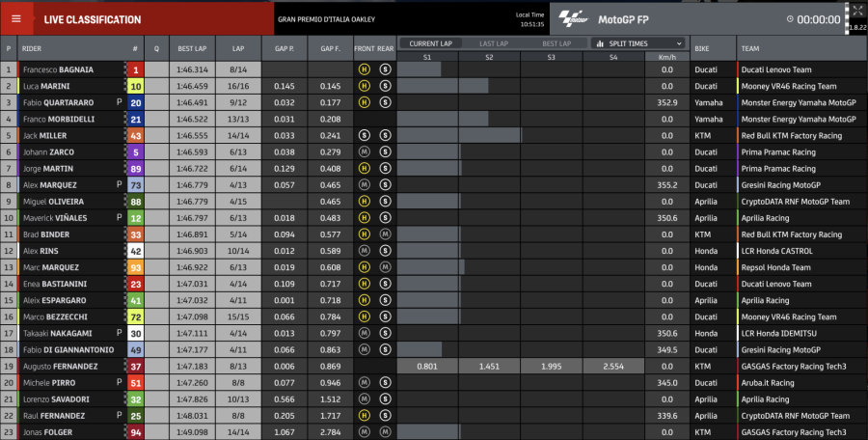Click Savadori's lap count 10/13

tap(238, 399)
